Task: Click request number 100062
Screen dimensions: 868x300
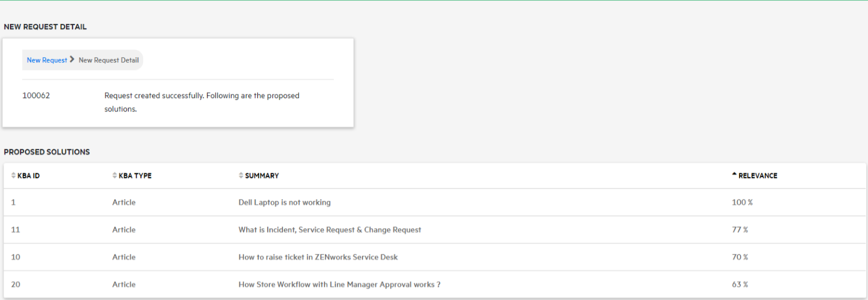Action: 36,96
